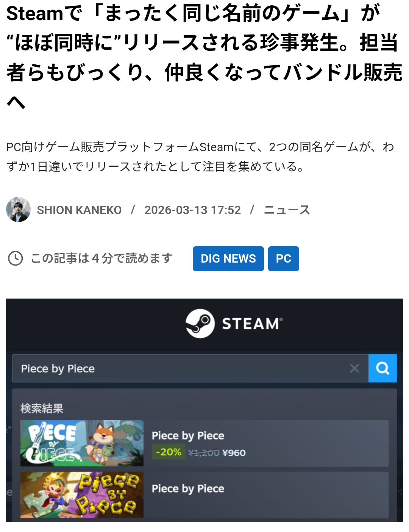The width and height of the screenshot is (409, 532).
Task: Click the 2026-03-13 17:52 publish date
Action: (192, 210)
